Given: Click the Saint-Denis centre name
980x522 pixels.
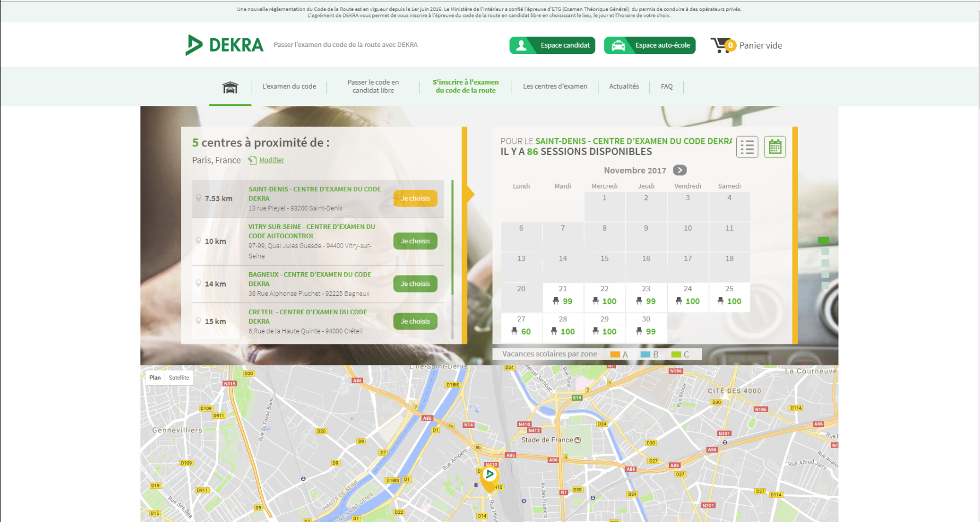Looking at the screenshot, I should pyautogui.click(x=314, y=193).
